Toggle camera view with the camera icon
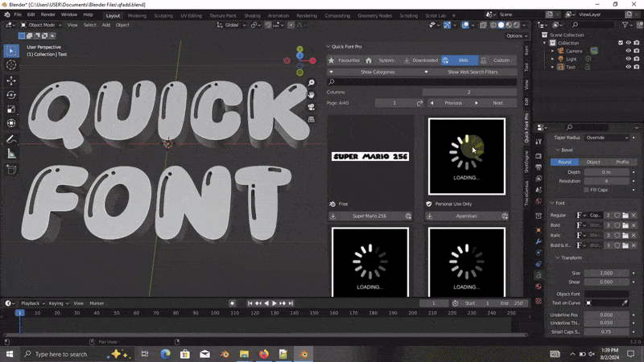Image resolution: width=644 pixels, height=362 pixels. point(312,107)
